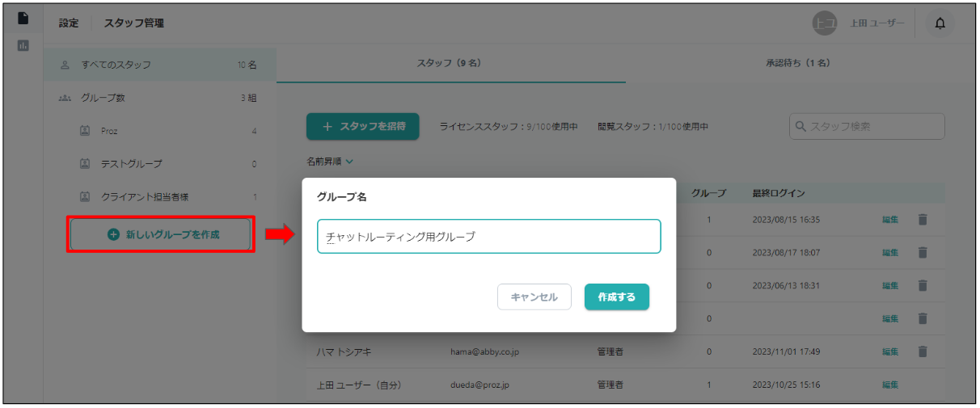Image resolution: width=980 pixels, height=408 pixels.
Task: Select すべてのスタッフ in the sidebar
Action: click(116, 65)
